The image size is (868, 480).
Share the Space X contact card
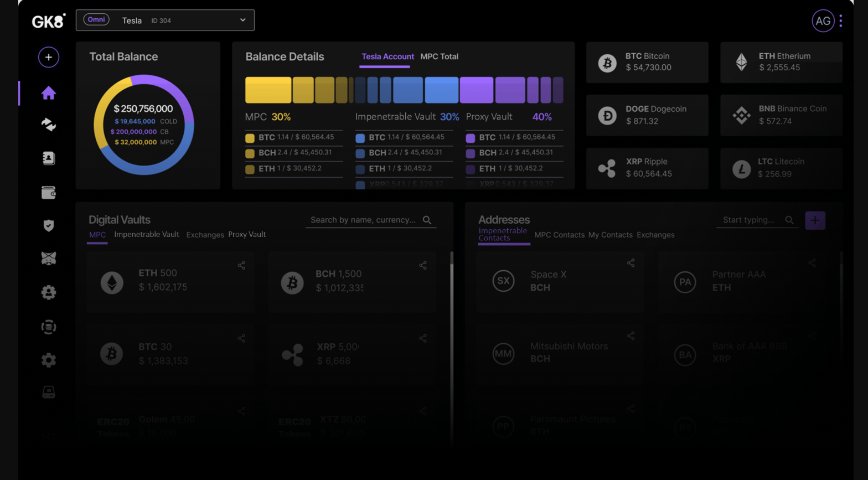(x=631, y=263)
